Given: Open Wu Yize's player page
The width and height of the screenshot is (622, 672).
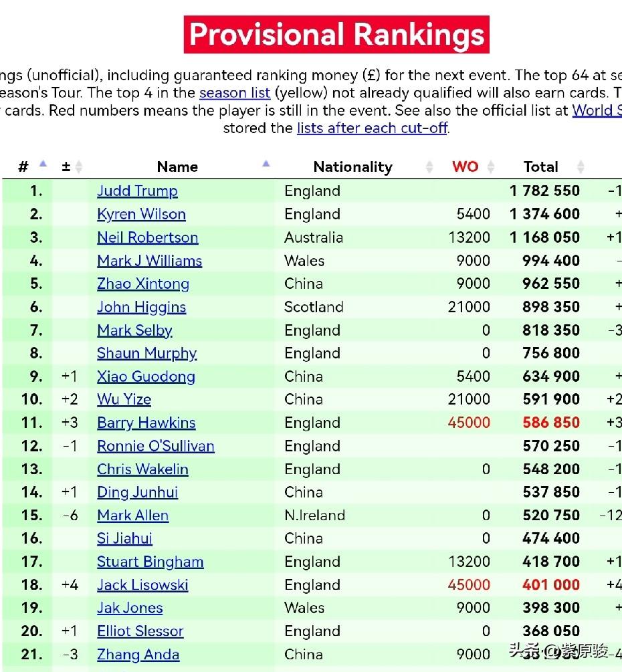Looking at the screenshot, I should pyautogui.click(x=124, y=399).
